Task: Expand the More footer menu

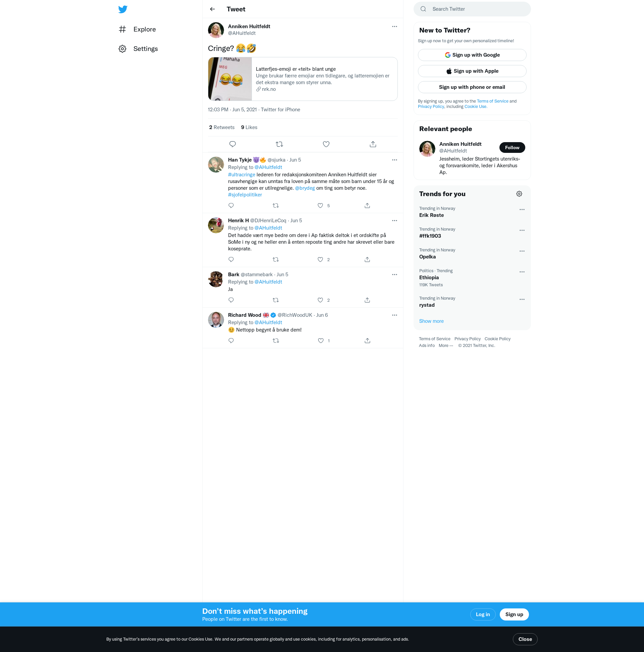Action: 446,346
